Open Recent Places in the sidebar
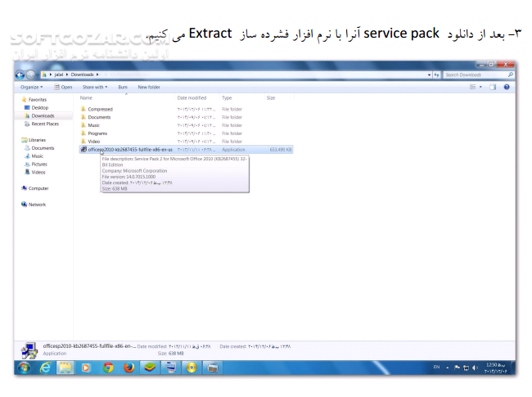The height and width of the screenshot is (397, 532). 42,124
